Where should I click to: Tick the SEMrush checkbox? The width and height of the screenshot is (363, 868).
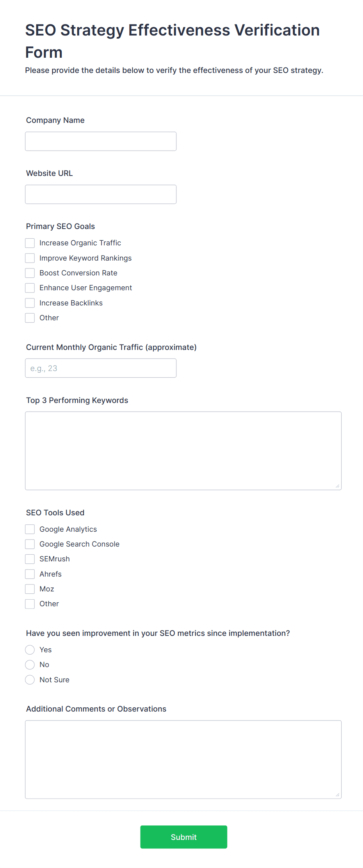click(30, 559)
